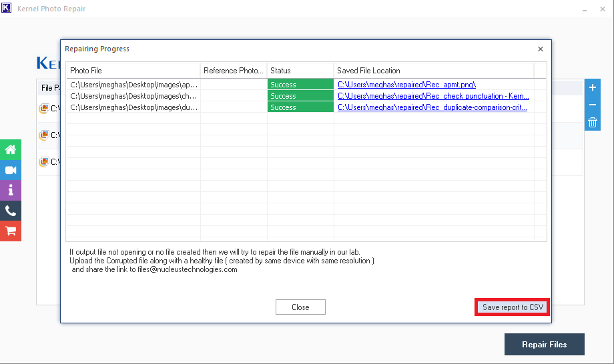Minimize the Kernel Photo Repair window
Image resolution: width=614 pixels, height=364 pixels.
coord(584,9)
